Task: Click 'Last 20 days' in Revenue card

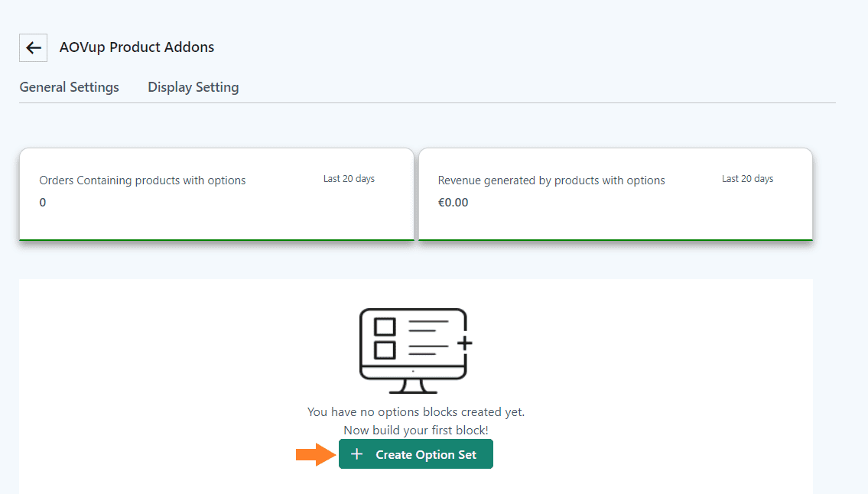Action: [747, 179]
